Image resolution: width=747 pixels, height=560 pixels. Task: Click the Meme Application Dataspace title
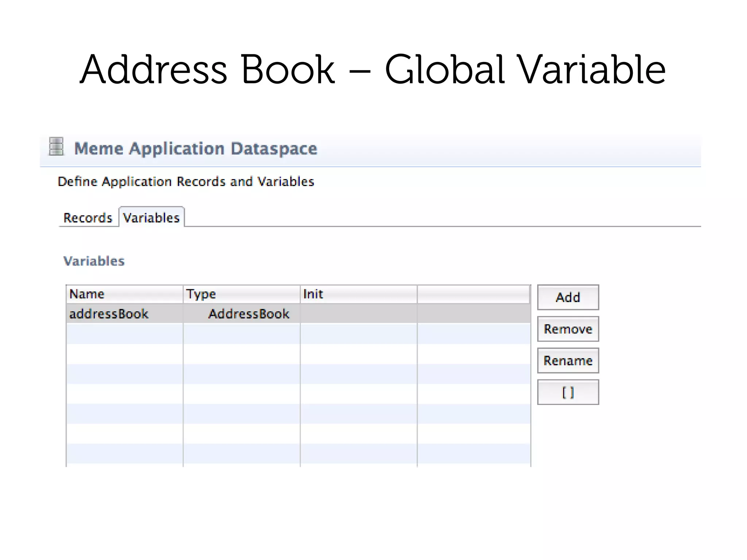[x=196, y=149]
